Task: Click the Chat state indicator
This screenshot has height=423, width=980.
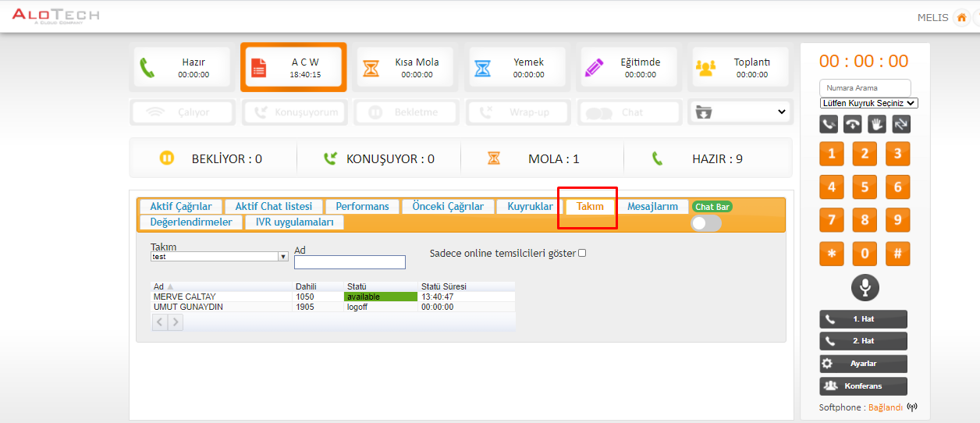Action: [x=630, y=112]
